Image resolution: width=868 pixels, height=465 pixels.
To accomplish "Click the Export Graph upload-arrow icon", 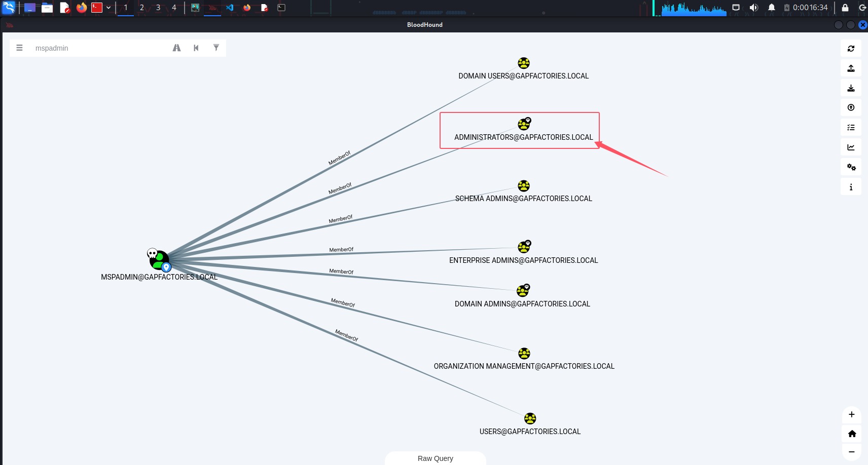I will point(851,68).
